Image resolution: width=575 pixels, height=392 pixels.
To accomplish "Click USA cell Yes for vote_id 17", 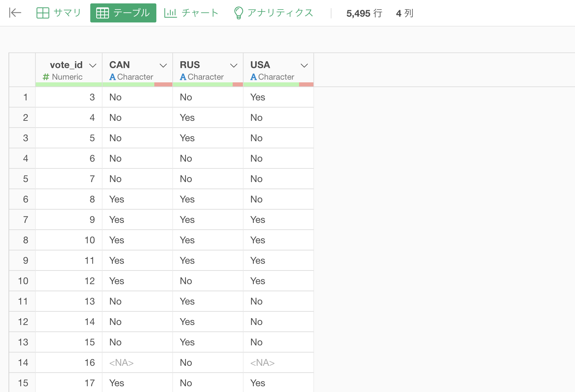I will [x=278, y=383].
